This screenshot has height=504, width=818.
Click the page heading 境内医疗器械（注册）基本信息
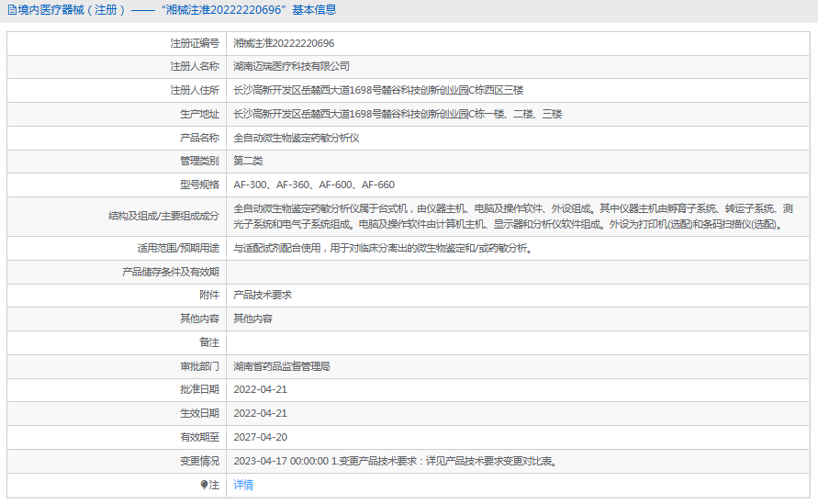(x=177, y=10)
